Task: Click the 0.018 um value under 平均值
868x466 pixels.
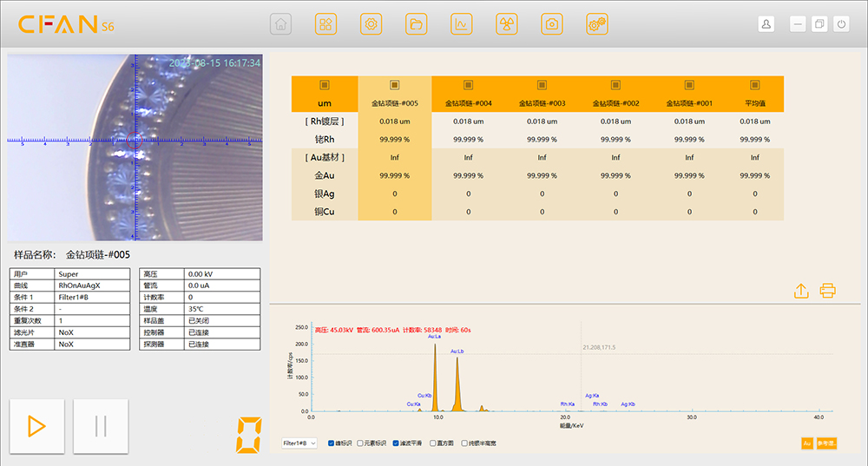Action: point(754,121)
